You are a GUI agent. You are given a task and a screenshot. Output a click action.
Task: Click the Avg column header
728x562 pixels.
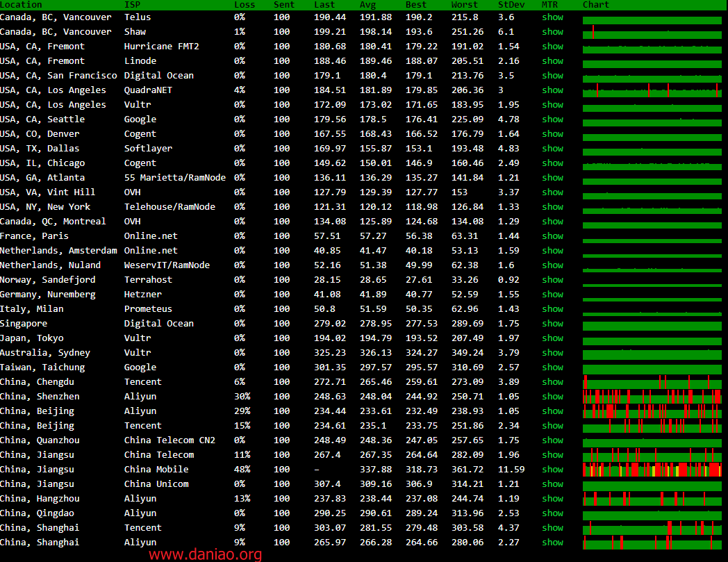pyautogui.click(x=367, y=5)
